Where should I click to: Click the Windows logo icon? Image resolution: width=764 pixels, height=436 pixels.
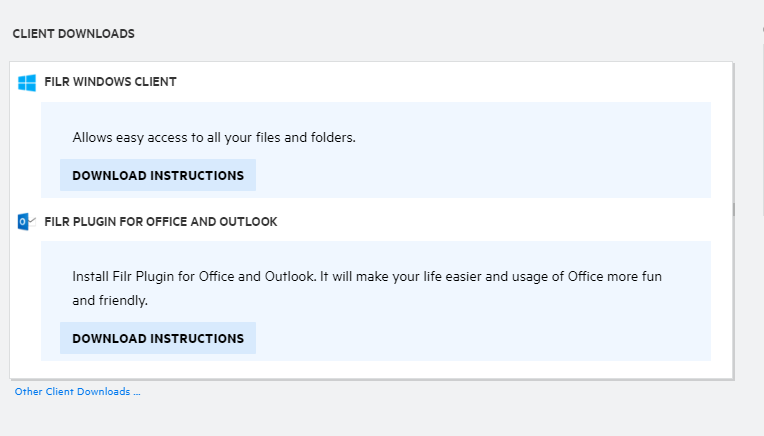coord(27,82)
